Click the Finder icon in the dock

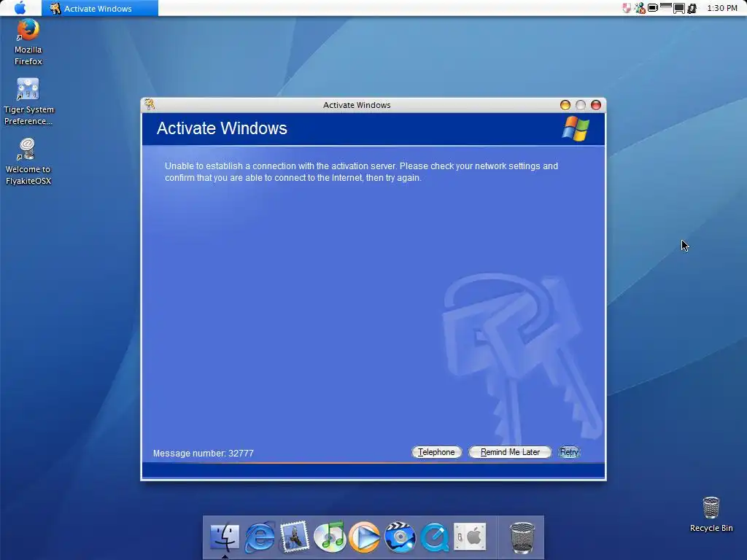pos(225,537)
